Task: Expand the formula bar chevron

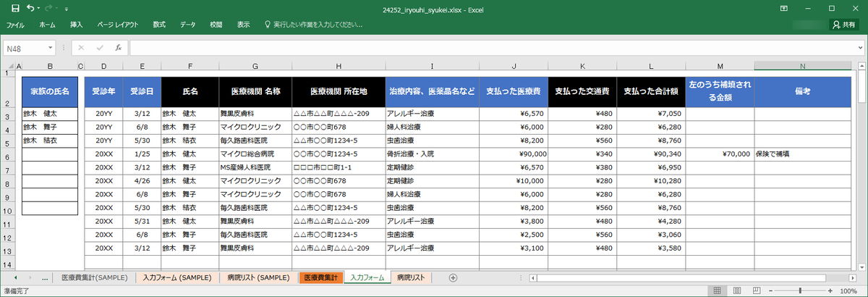Action: click(859, 48)
